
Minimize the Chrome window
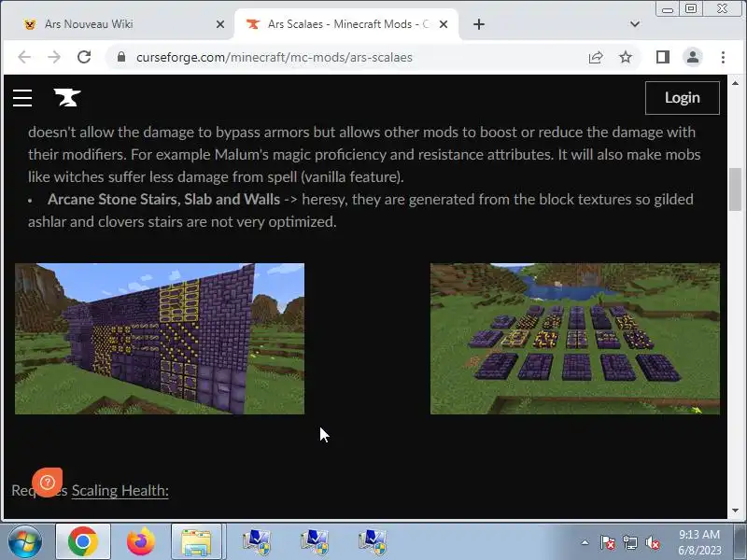click(668, 8)
